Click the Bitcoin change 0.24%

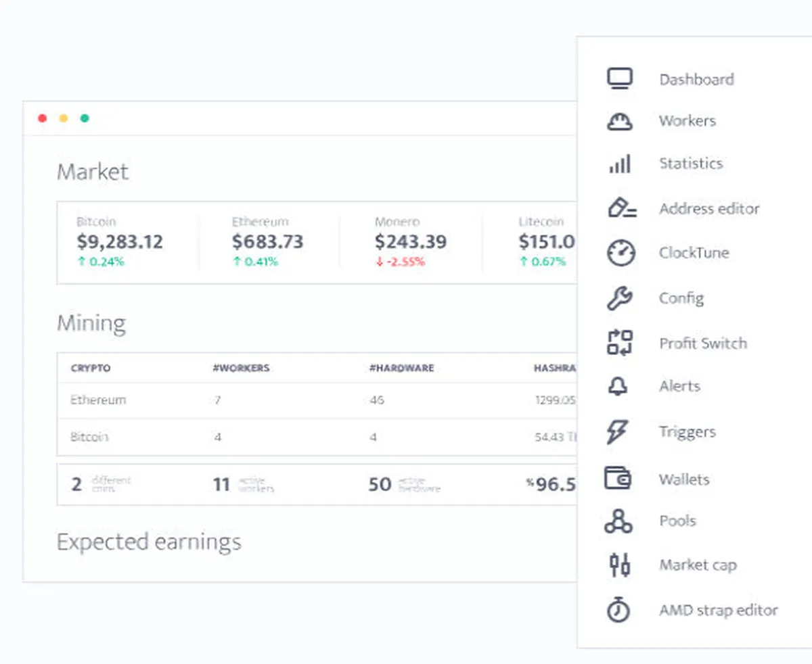[100, 262]
